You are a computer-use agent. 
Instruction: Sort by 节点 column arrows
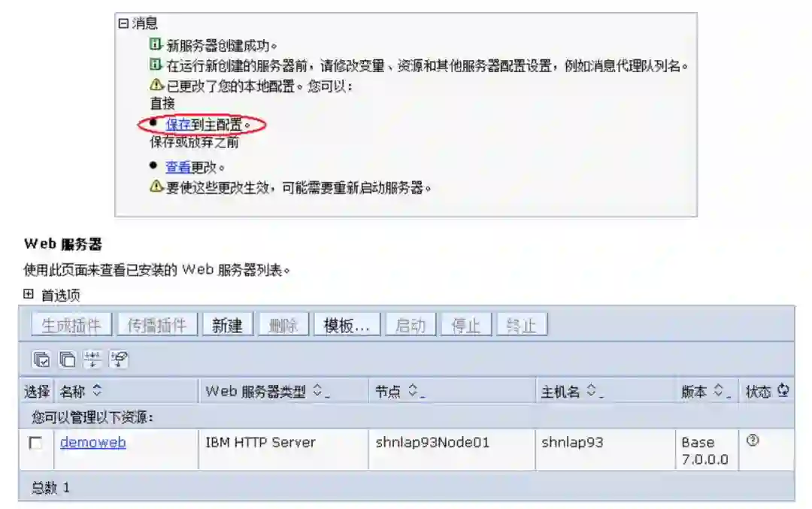pyautogui.click(x=413, y=391)
